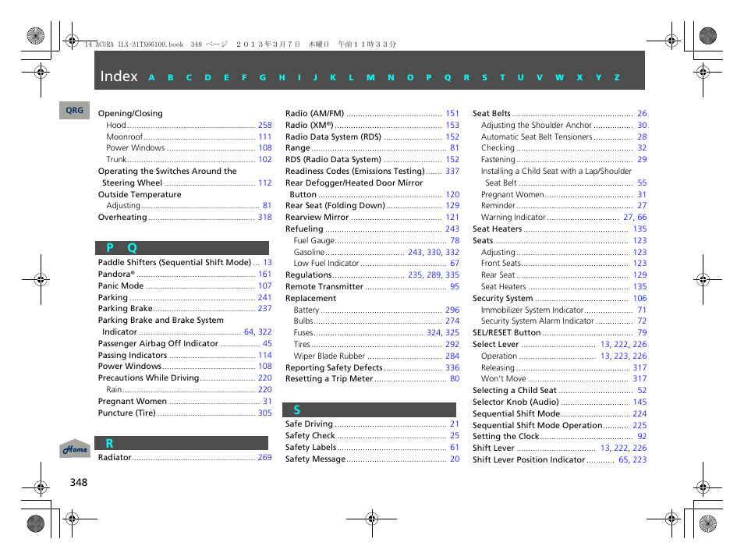744x560 pixels.
Task: Jump to index letter Z
Action: 617,77
